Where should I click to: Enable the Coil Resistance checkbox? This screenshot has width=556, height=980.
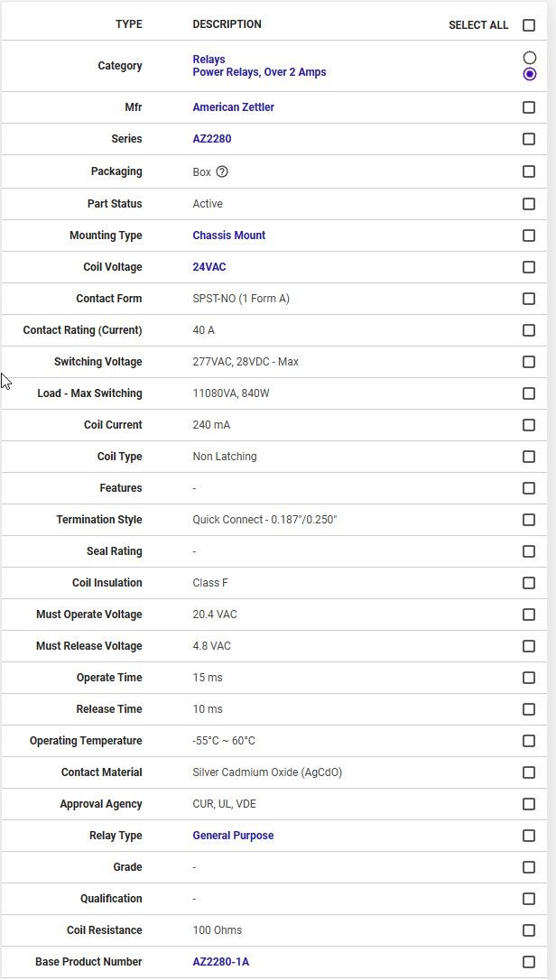click(x=529, y=930)
